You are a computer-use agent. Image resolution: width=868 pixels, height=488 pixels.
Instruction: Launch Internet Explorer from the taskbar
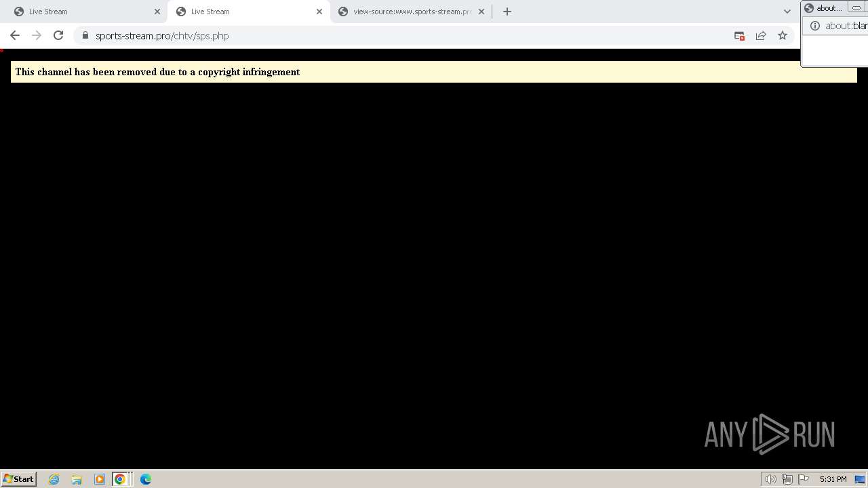pos(54,479)
